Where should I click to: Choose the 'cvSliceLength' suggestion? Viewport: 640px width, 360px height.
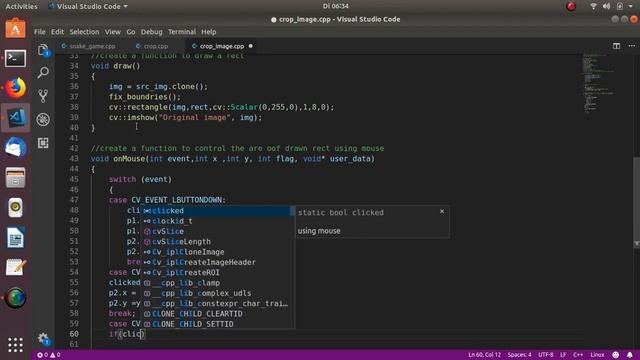point(217,242)
